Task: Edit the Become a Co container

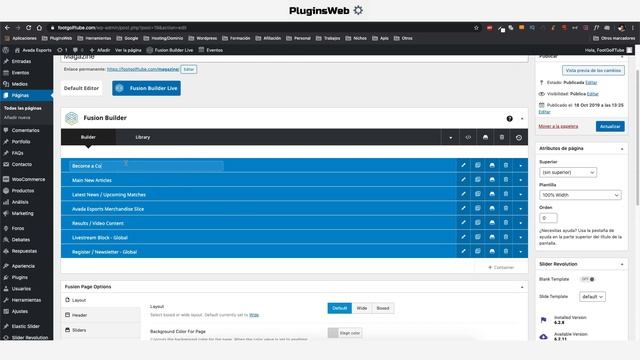Action: coord(463,165)
